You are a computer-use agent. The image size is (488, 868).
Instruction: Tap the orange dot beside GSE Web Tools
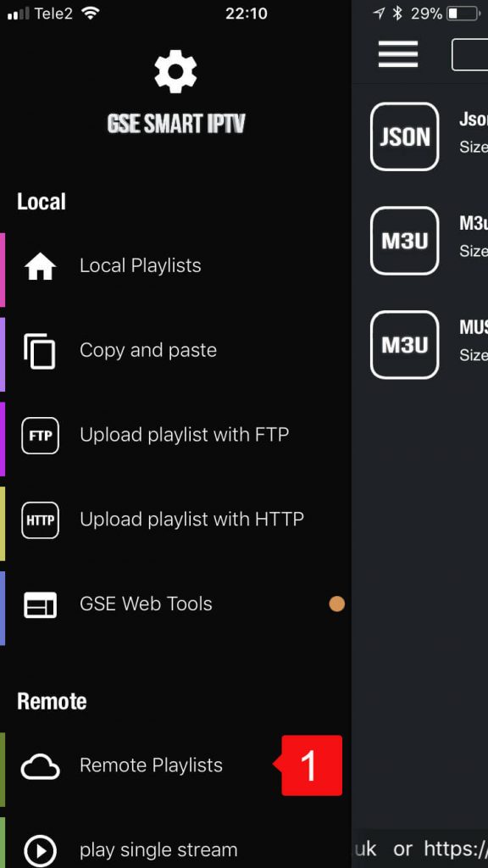tap(337, 604)
